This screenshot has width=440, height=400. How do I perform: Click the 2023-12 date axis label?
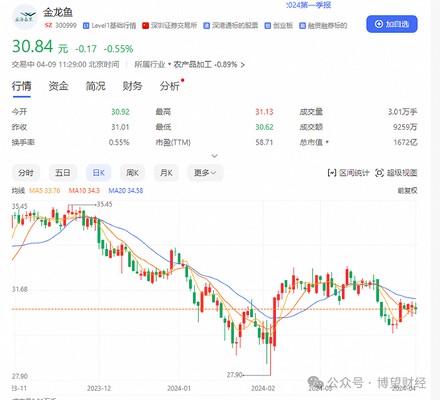(99, 388)
